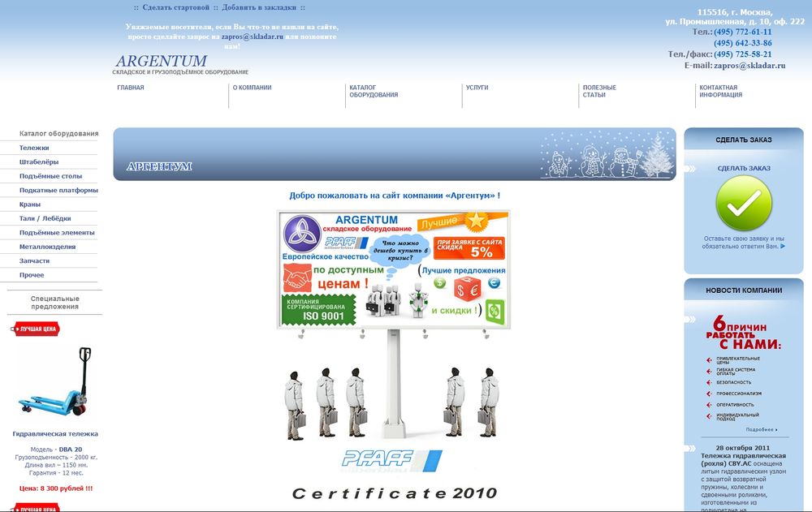Image resolution: width=812 pixels, height=512 pixels.
Task: Click 'Новости компании' panel header
Action: [x=744, y=290]
